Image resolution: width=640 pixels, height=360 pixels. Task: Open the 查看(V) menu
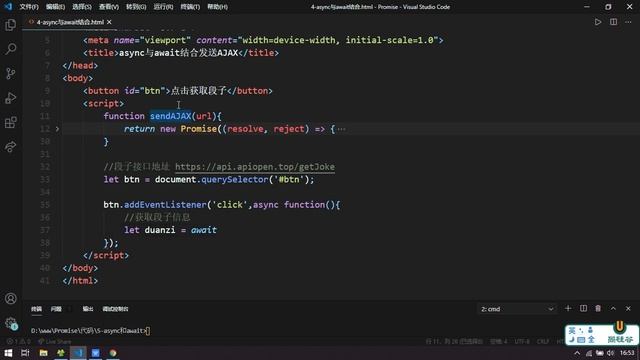109,7
